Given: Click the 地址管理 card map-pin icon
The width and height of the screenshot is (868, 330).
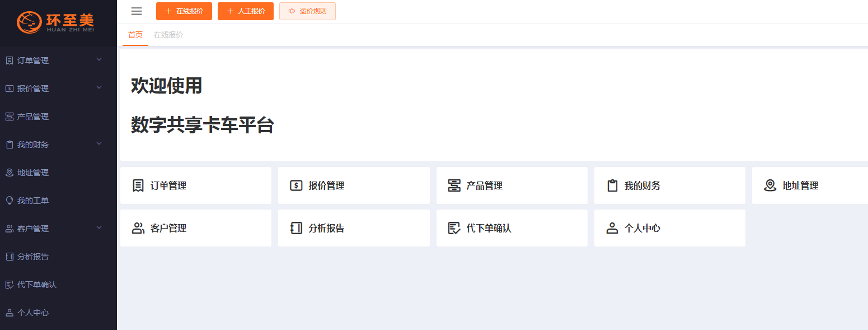Looking at the screenshot, I should point(770,185).
